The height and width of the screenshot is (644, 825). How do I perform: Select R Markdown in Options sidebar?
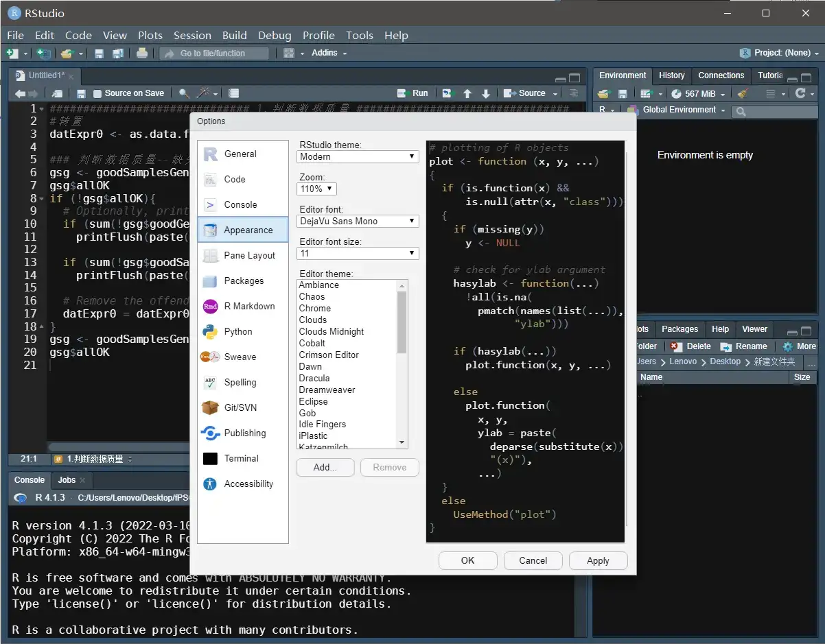click(x=243, y=306)
